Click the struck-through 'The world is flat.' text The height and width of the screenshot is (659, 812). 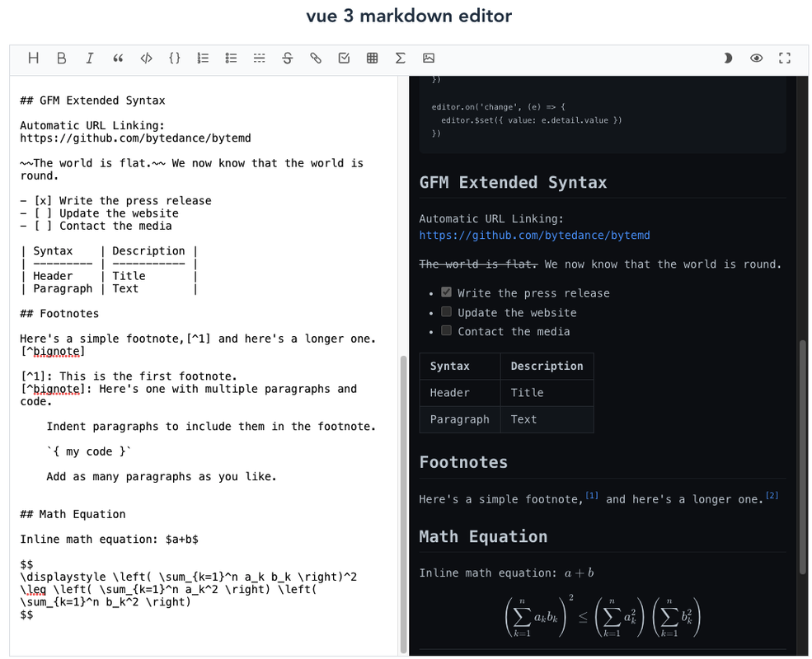[478, 264]
